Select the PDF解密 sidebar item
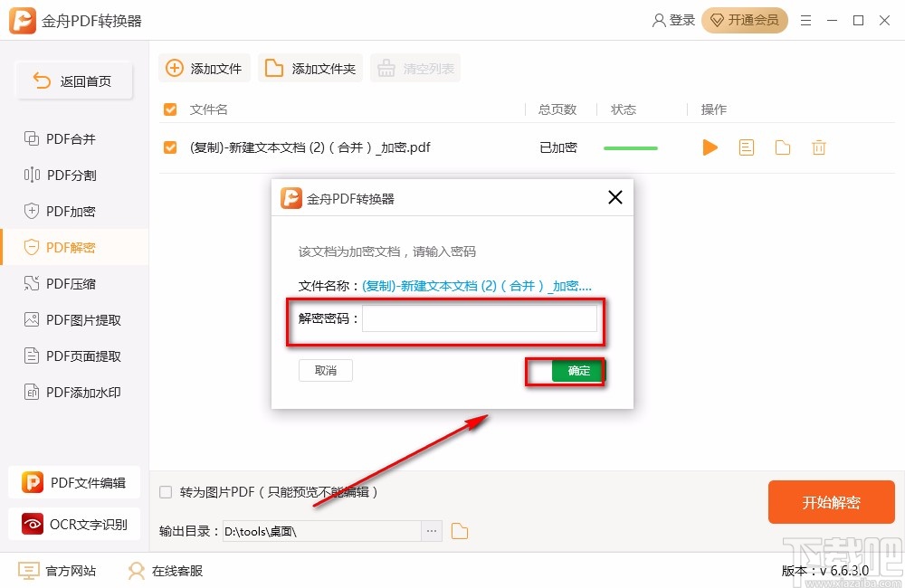 pos(74,247)
